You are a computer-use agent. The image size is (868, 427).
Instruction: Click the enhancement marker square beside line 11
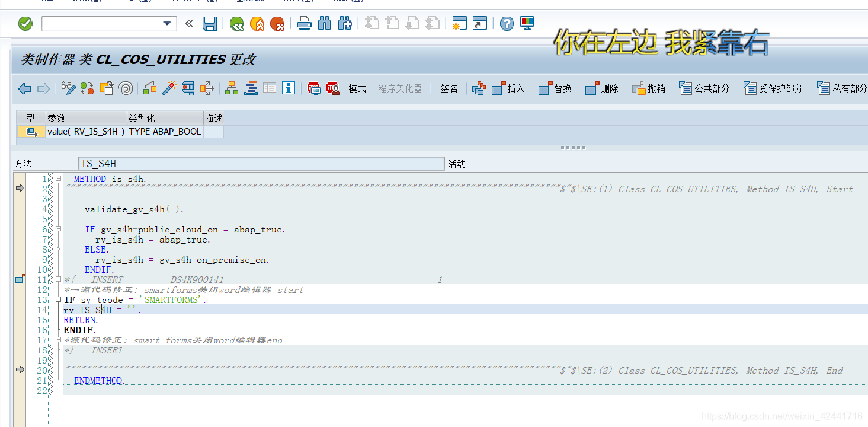tap(20, 279)
